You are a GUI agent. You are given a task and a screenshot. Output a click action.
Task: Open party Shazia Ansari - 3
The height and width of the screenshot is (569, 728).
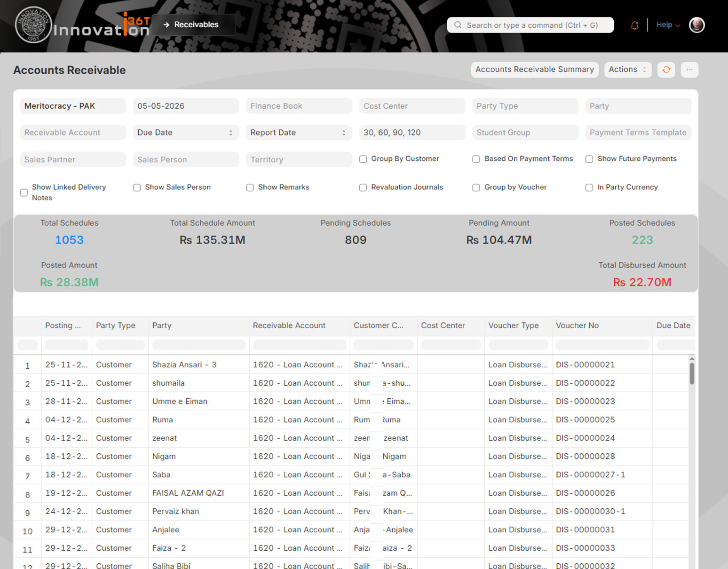coord(184,364)
